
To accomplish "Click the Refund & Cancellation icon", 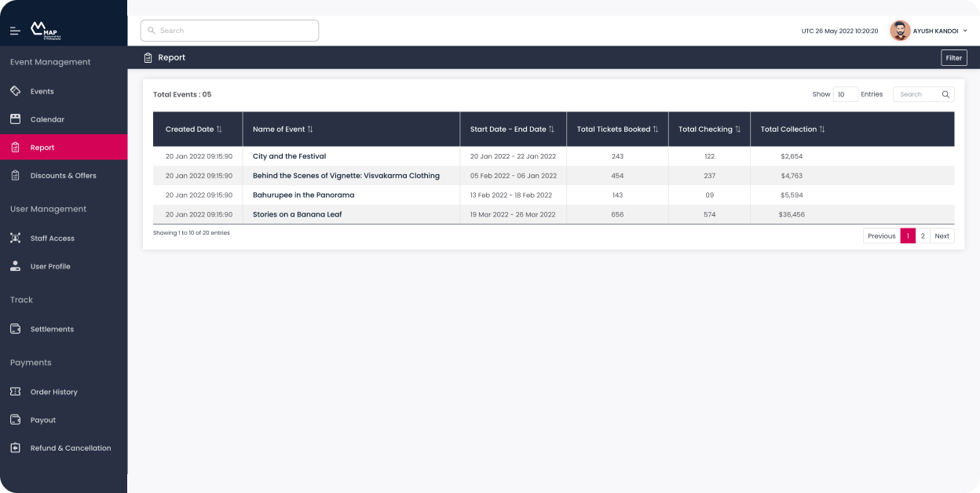I will (x=15, y=448).
